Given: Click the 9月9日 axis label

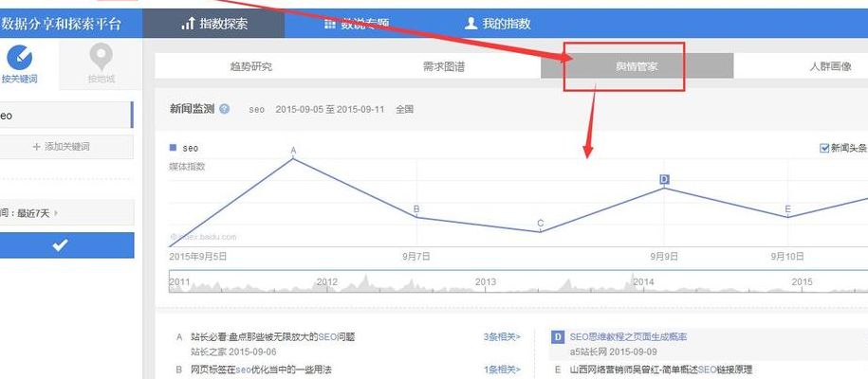Looking at the screenshot, I should pyautogui.click(x=664, y=256).
